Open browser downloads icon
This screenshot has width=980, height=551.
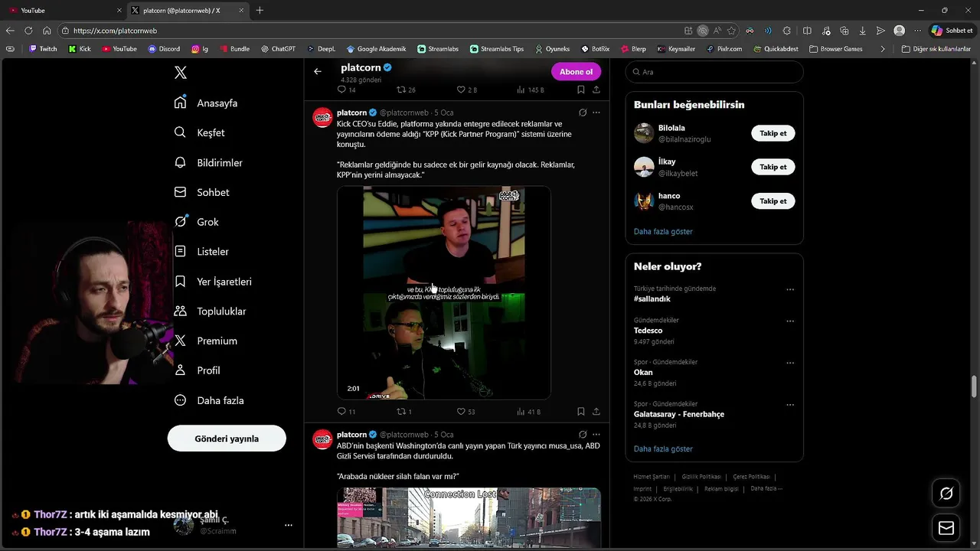(x=863, y=31)
